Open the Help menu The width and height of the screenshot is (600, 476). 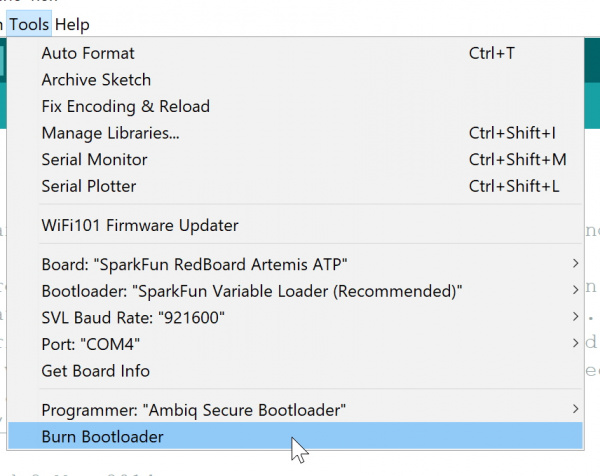coord(72,24)
